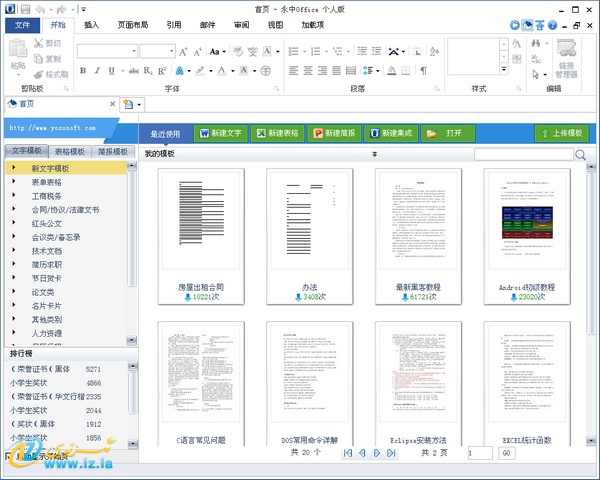Toggle subscript R2 formatting
Viewport: 600px width, 480px height.
[148, 70]
